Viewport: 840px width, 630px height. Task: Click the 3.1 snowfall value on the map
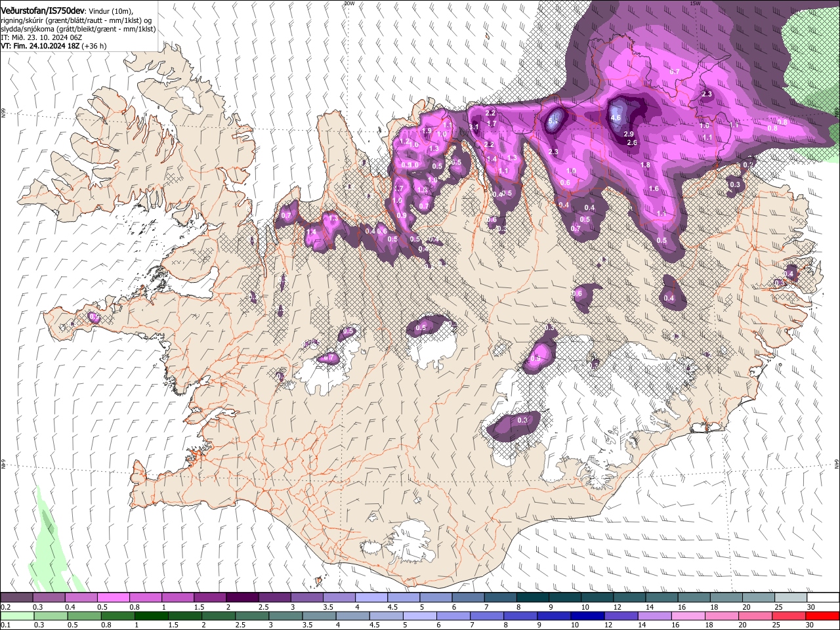pyautogui.click(x=474, y=127)
